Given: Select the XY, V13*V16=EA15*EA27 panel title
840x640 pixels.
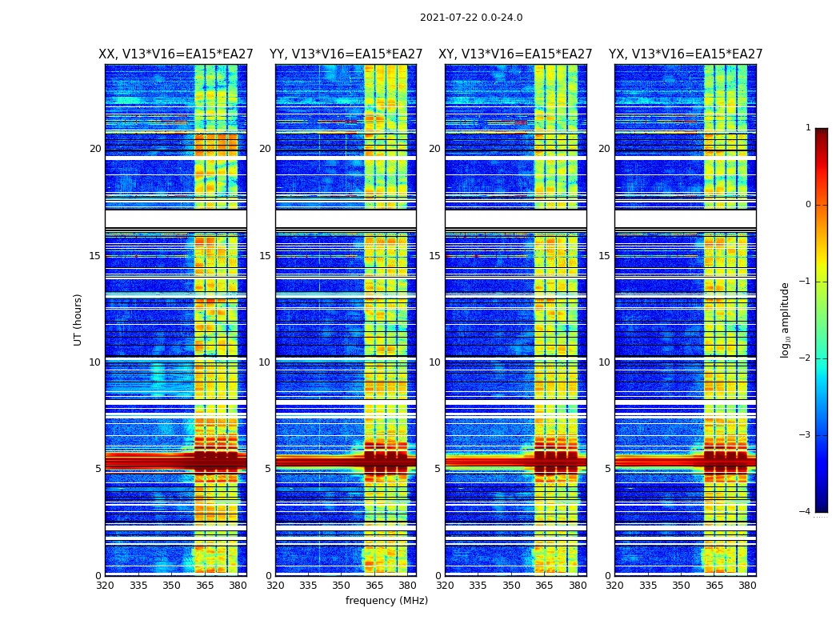Looking at the screenshot, I should coord(515,54).
